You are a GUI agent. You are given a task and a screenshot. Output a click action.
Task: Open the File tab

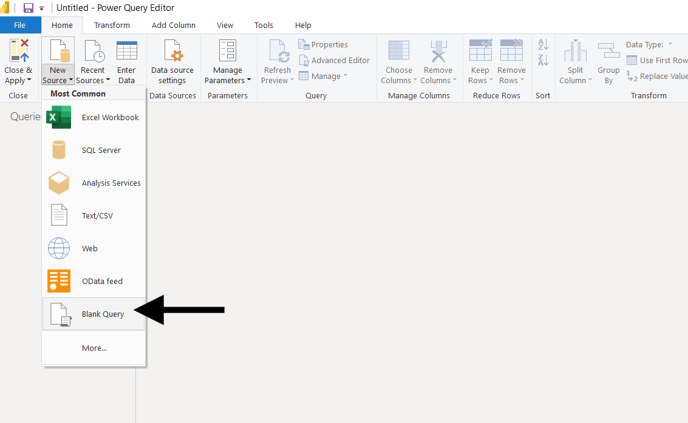[20, 25]
